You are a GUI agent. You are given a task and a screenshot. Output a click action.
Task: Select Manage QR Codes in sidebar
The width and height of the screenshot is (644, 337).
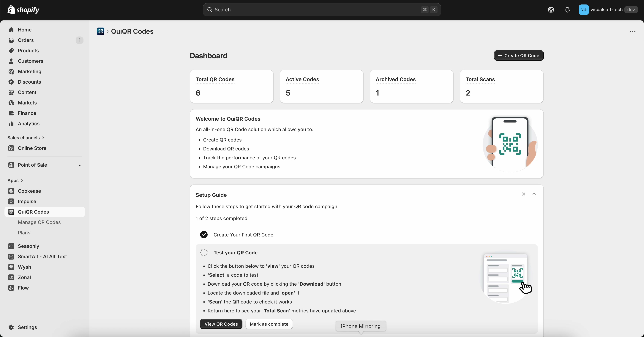coord(40,222)
